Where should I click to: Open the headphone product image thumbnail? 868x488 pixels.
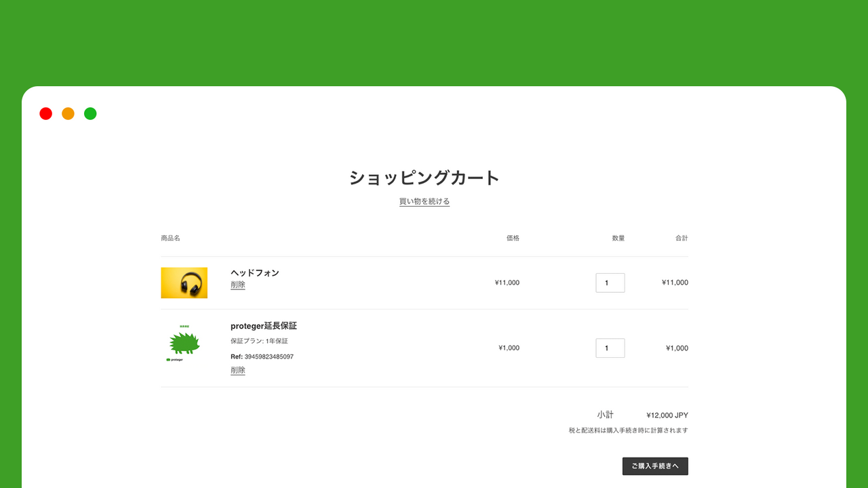tap(183, 283)
